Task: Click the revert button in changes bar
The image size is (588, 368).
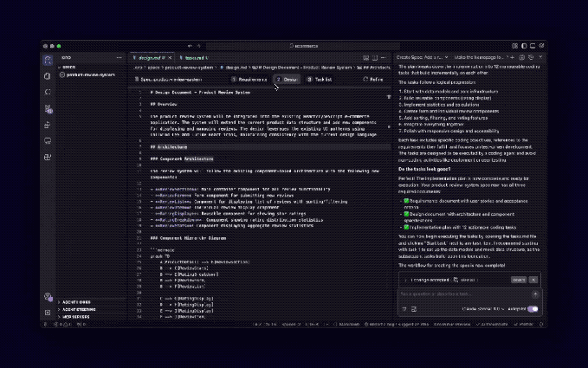Action: pyautogui.click(x=519, y=280)
